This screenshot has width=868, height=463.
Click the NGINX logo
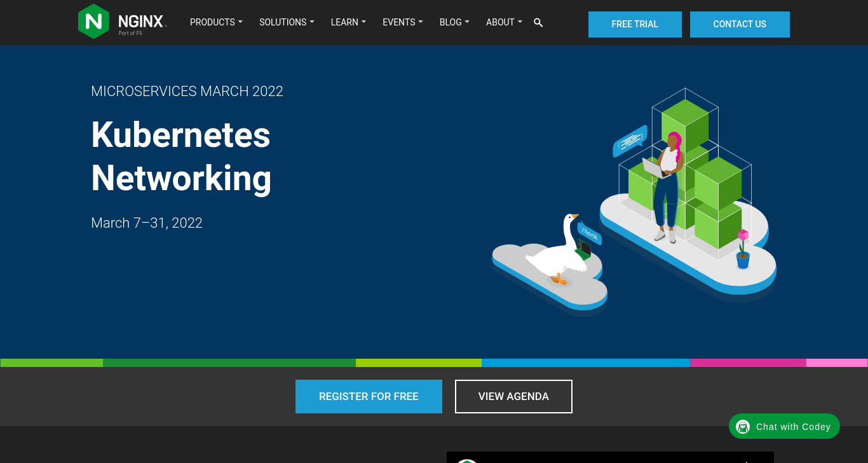[122, 22]
